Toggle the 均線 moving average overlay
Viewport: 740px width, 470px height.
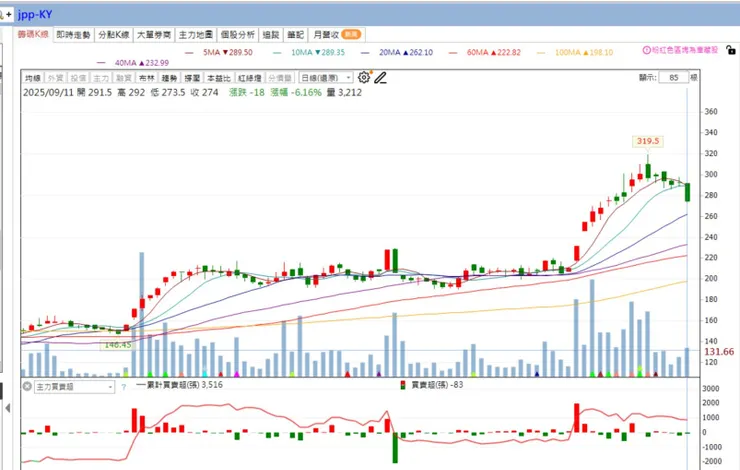click(x=33, y=78)
